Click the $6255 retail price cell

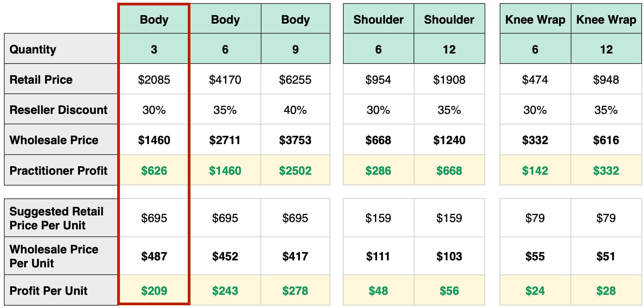coord(295,79)
